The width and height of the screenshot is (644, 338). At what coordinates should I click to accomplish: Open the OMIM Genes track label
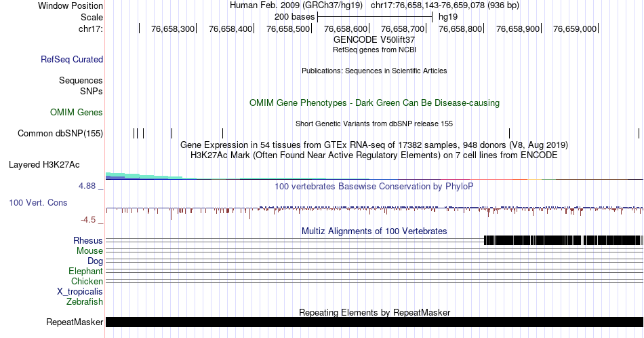77,112
